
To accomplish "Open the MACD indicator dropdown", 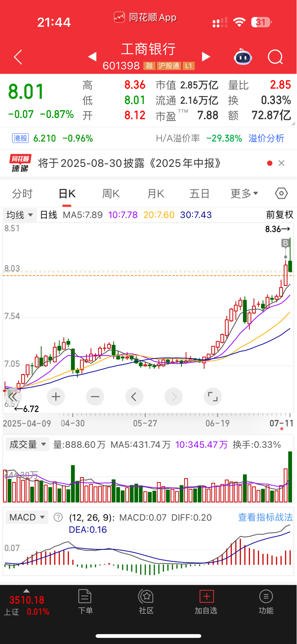I will click(x=27, y=517).
